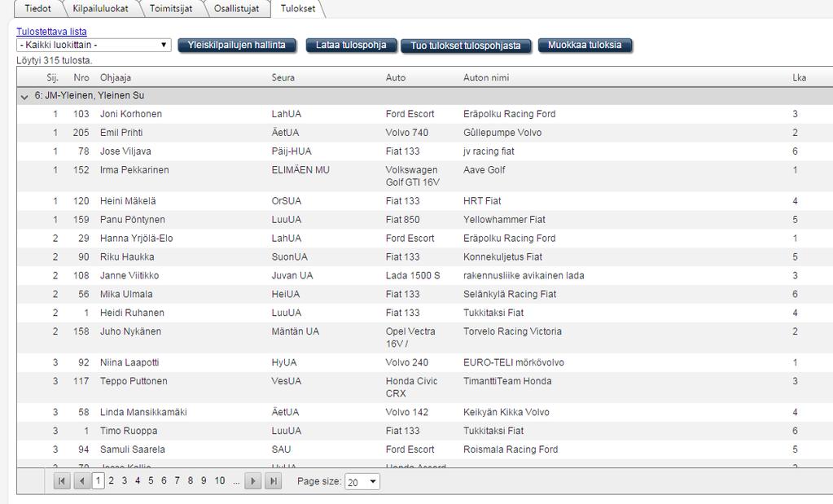The image size is (833, 504).
Task: Go to page 4
Action: pyautogui.click(x=138, y=480)
